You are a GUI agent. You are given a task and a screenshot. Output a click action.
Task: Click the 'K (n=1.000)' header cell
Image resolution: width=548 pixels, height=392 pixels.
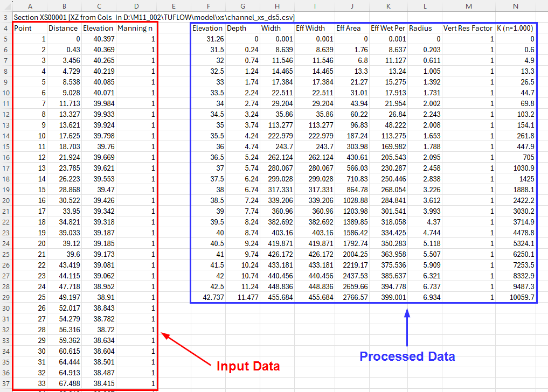tap(516, 28)
